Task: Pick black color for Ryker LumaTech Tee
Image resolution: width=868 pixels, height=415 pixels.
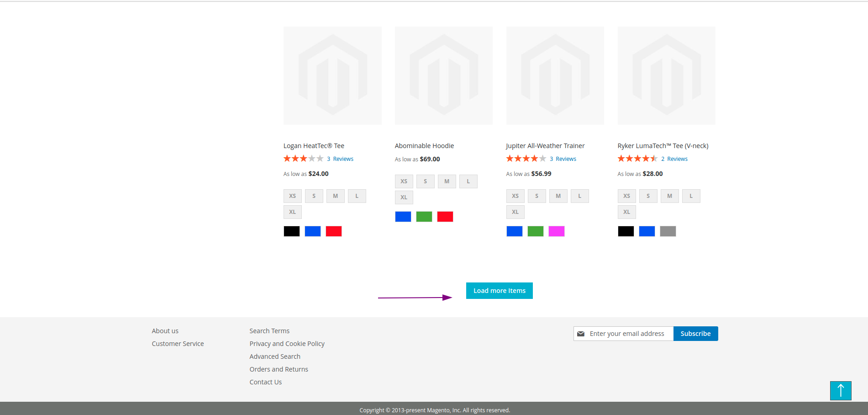Action: (626, 231)
